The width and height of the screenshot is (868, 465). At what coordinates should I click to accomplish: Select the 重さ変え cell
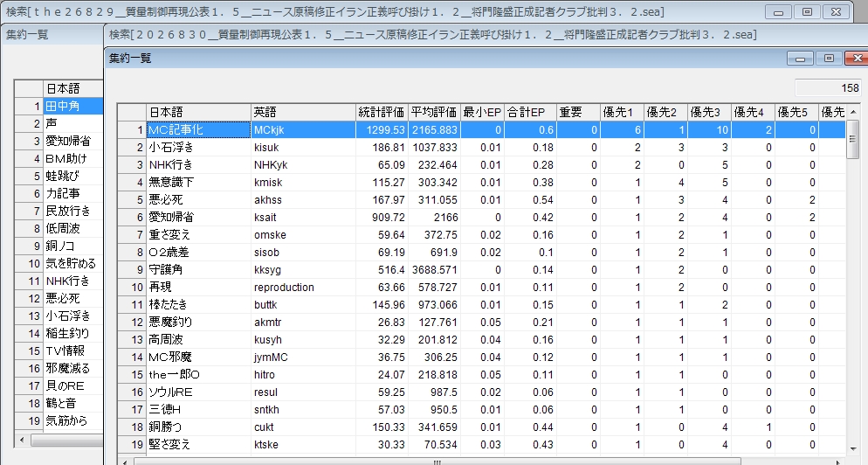(198, 234)
